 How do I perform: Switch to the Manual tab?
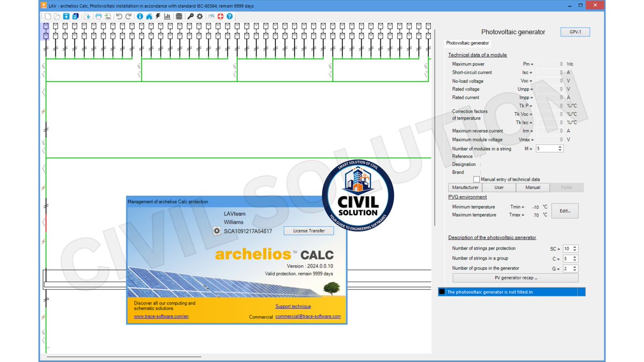click(x=533, y=188)
